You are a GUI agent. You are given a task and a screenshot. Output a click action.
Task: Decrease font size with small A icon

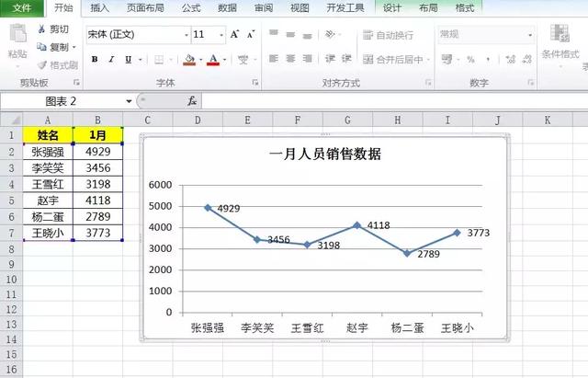click(x=251, y=35)
